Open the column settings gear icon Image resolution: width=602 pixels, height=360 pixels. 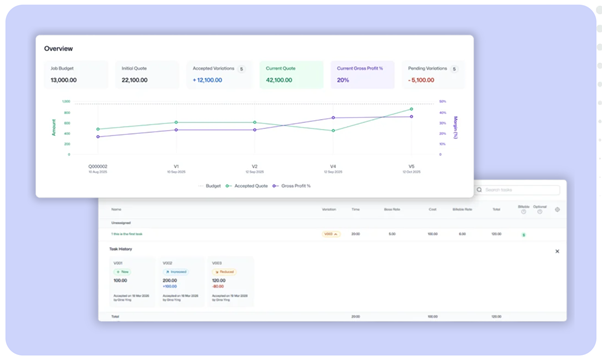(x=557, y=210)
